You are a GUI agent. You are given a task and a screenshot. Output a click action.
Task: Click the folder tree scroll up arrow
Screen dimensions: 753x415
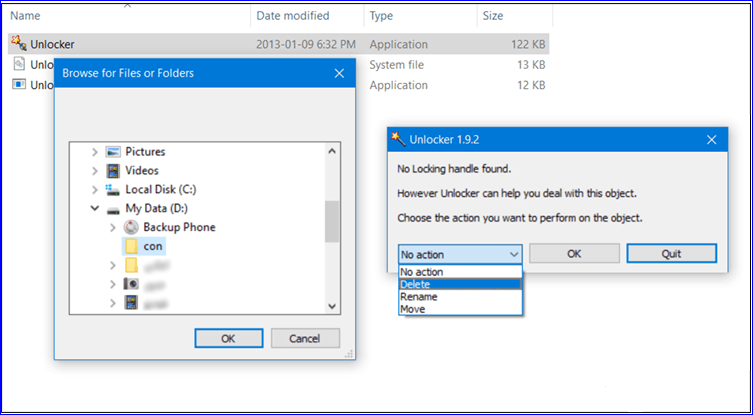[x=332, y=151]
